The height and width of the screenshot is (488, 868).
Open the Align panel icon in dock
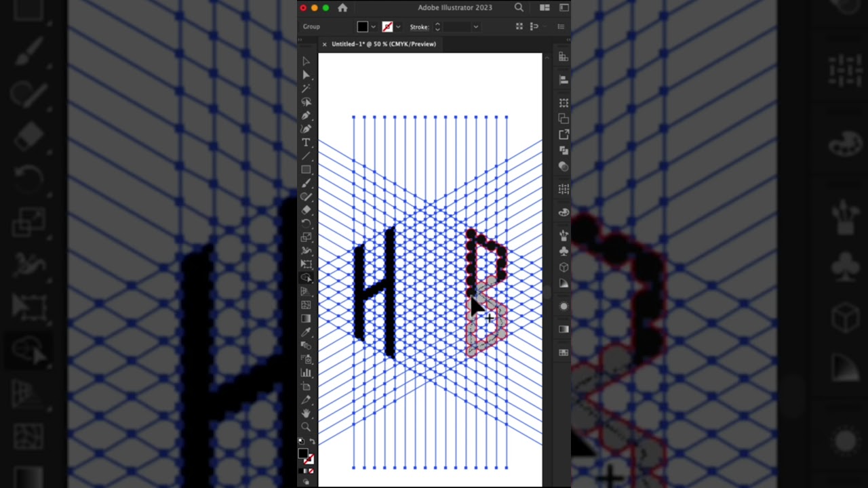(564, 79)
